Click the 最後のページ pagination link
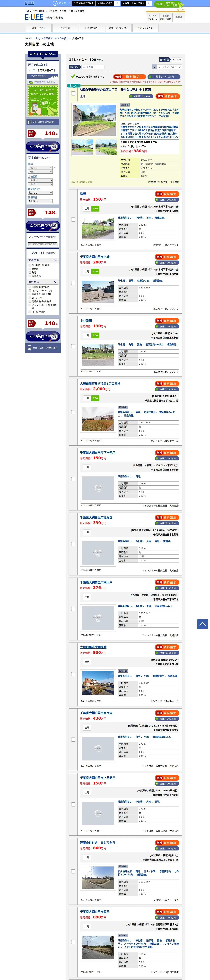This screenshot has height=980, width=210. [x=172, y=67]
